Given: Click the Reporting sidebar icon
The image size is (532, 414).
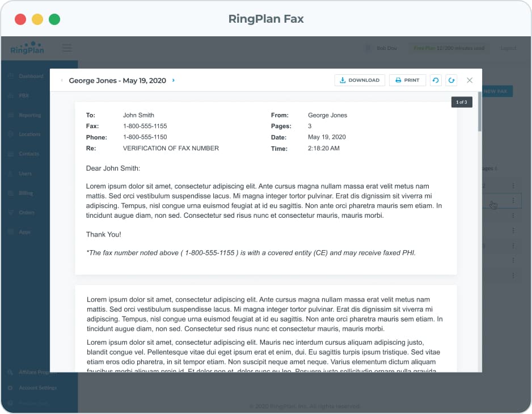Looking at the screenshot, I should [x=11, y=115].
